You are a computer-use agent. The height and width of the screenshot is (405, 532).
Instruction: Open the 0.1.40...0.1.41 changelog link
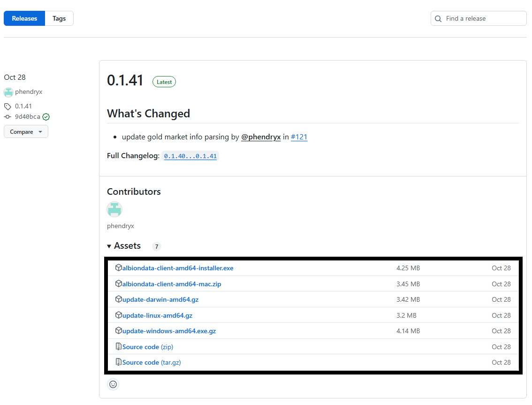click(190, 156)
